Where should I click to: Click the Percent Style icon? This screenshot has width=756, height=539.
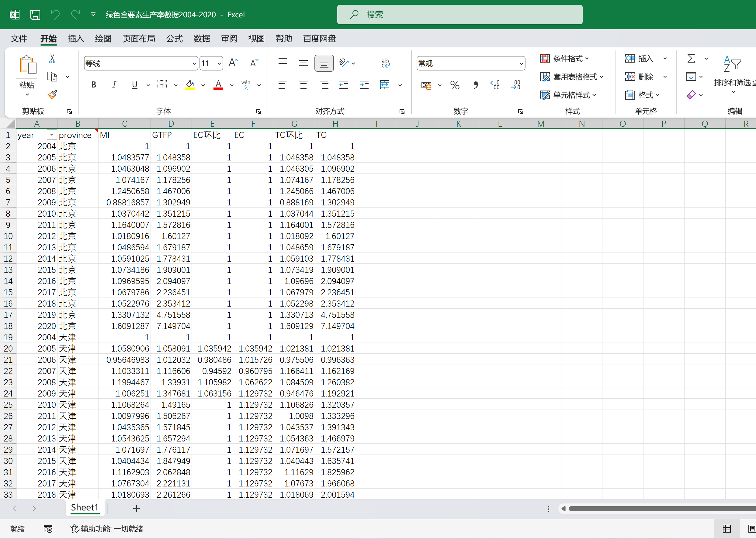point(455,85)
